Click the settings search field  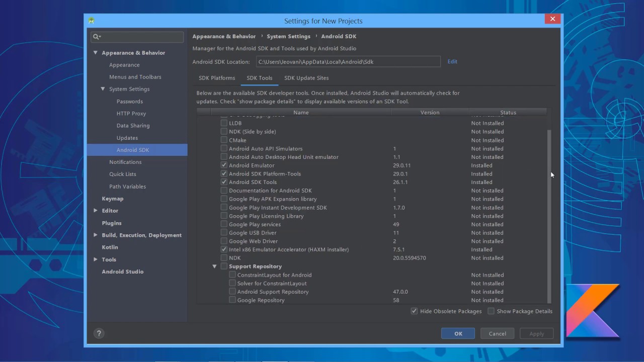[137, 37]
